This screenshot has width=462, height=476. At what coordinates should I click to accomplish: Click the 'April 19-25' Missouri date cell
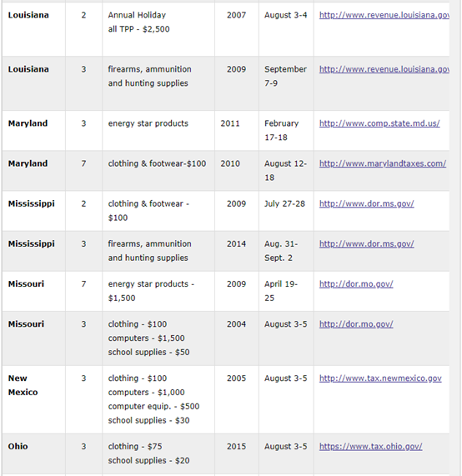286,291
